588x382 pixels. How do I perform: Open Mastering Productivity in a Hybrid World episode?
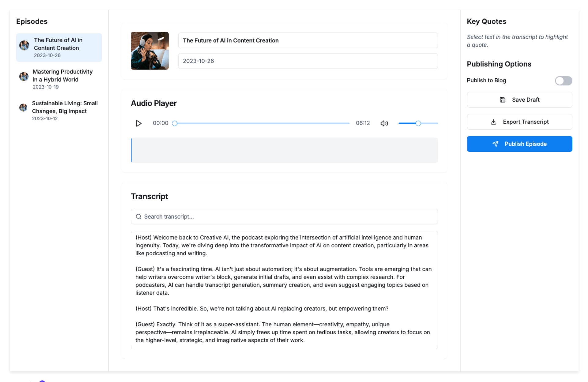(62, 76)
